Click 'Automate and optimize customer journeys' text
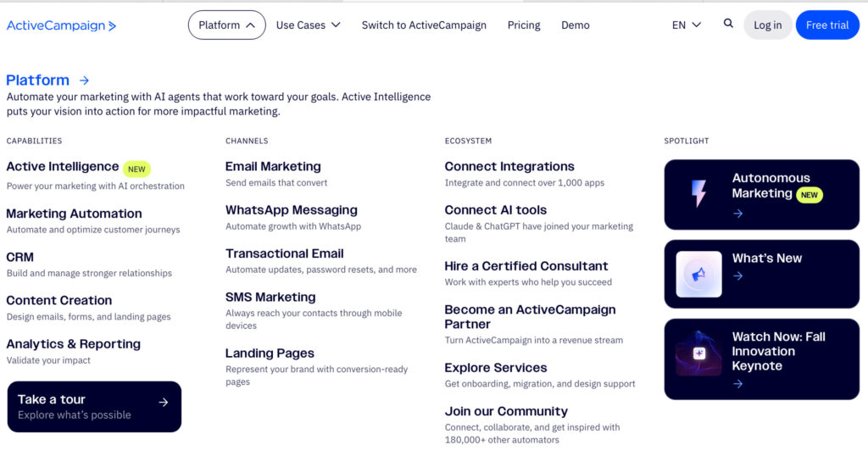Image resolution: width=868 pixels, height=462 pixels. tap(93, 230)
